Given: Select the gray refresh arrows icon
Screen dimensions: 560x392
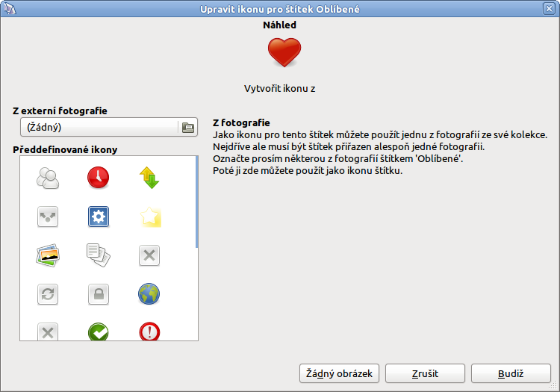Looking at the screenshot, I should click(48, 294).
